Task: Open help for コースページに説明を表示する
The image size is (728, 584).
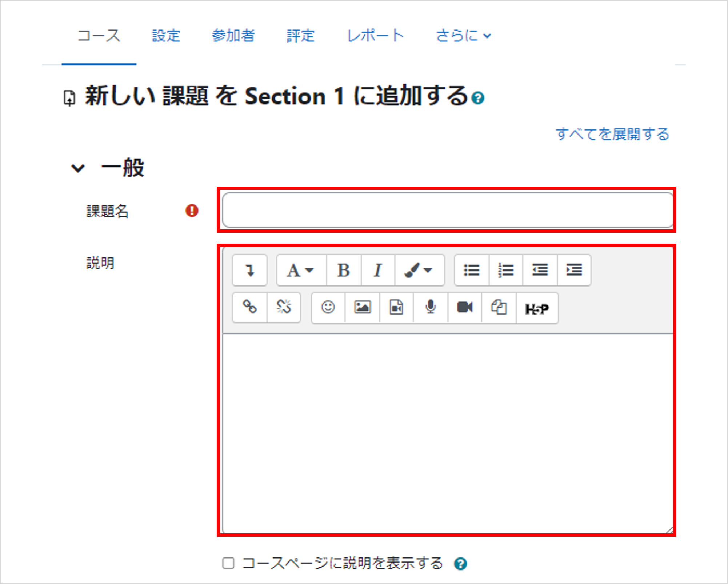Action: [x=460, y=564]
